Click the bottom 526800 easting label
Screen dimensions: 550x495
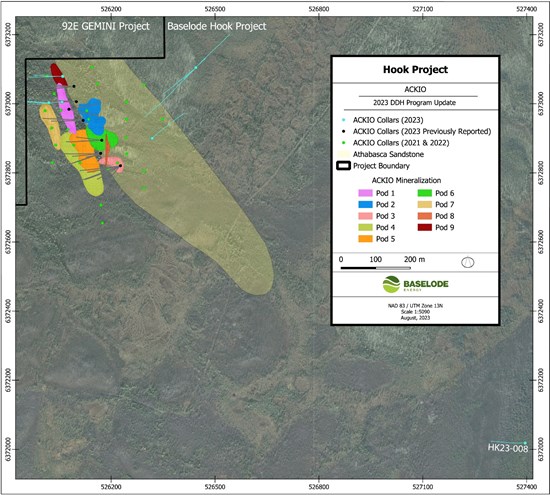319,487
